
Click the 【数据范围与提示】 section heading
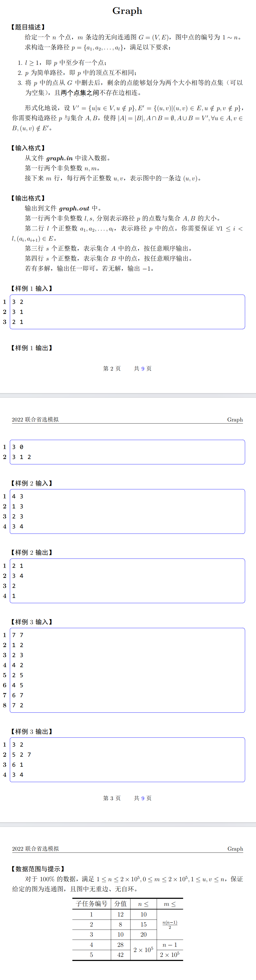click(x=38, y=869)
